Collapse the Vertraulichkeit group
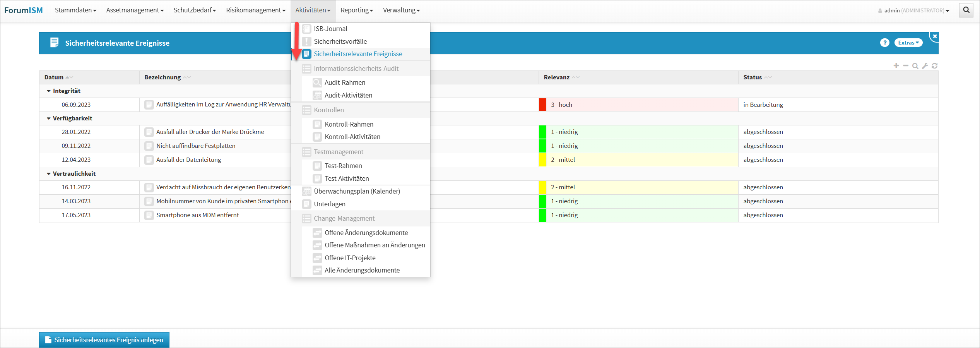Screen dimensions: 980x348 [49, 174]
